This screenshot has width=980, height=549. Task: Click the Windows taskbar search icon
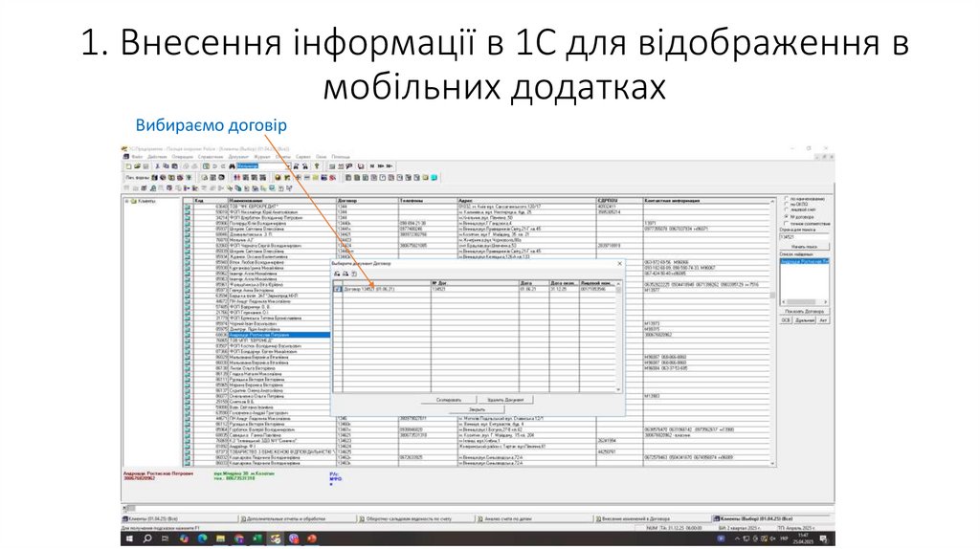tap(148, 538)
